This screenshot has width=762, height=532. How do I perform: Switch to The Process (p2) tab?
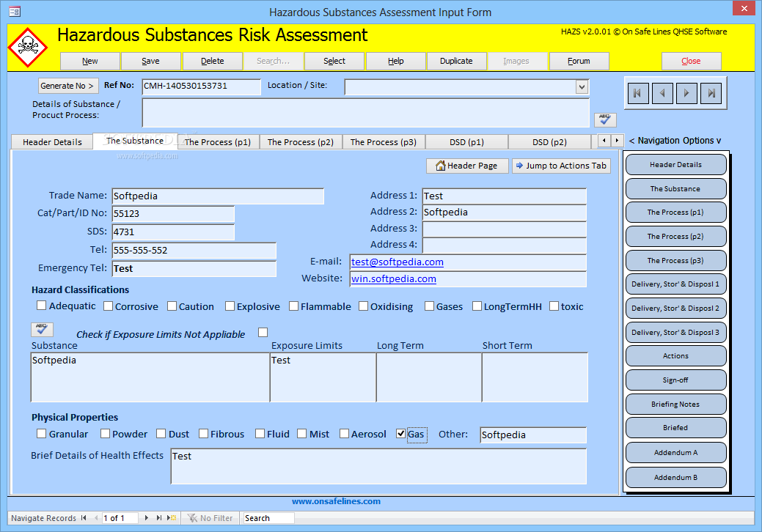point(301,141)
